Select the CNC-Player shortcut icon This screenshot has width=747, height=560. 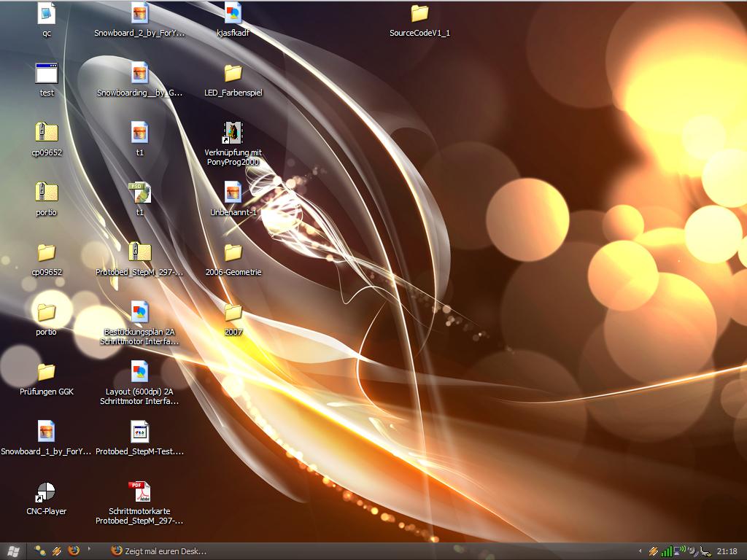[46, 492]
